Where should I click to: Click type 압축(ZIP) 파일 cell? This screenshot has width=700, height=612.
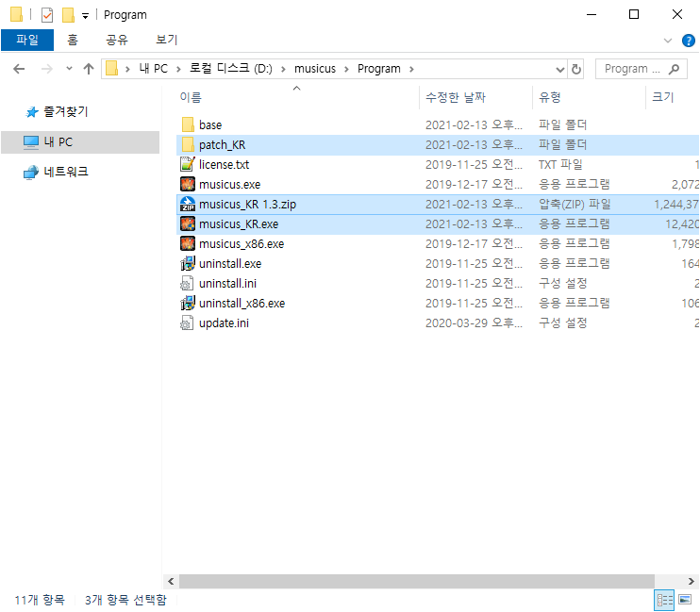pyautogui.click(x=575, y=204)
